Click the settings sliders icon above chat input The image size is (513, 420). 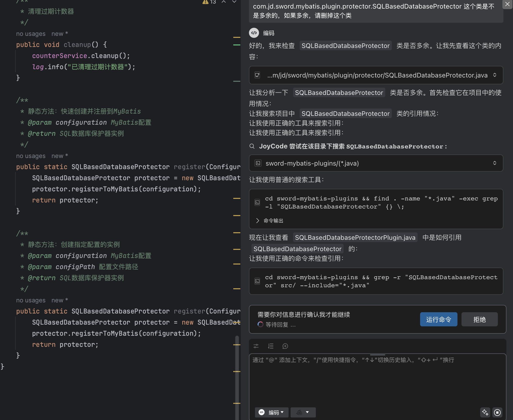pos(256,346)
